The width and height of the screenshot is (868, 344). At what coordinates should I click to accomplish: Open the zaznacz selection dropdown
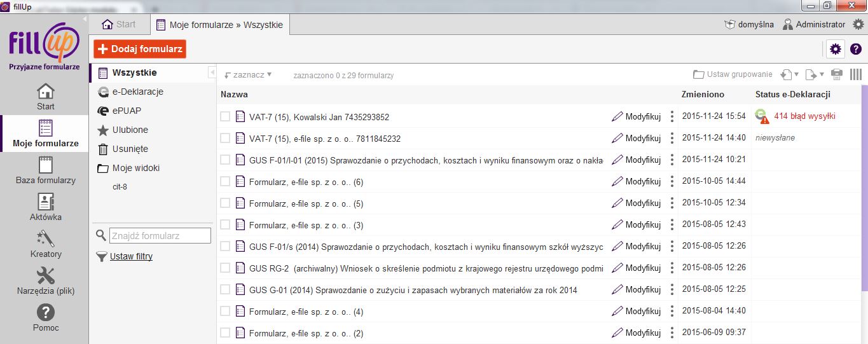pyautogui.click(x=248, y=74)
